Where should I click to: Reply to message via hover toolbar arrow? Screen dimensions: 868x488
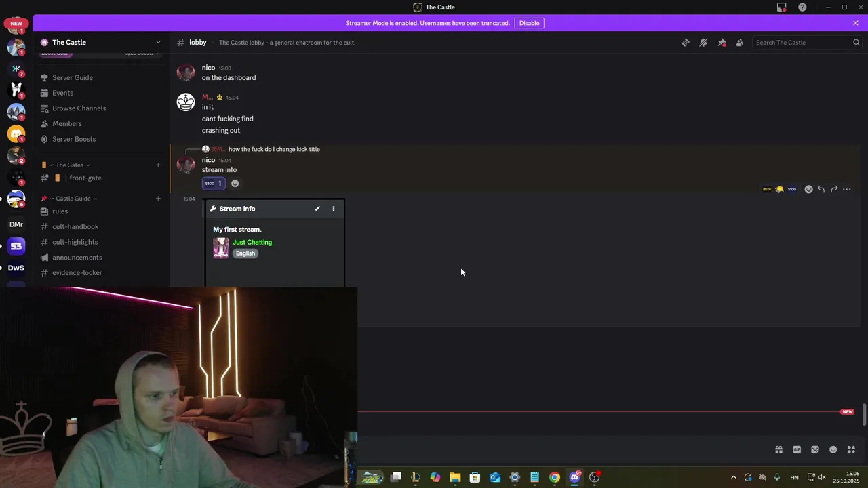click(x=821, y=189)
